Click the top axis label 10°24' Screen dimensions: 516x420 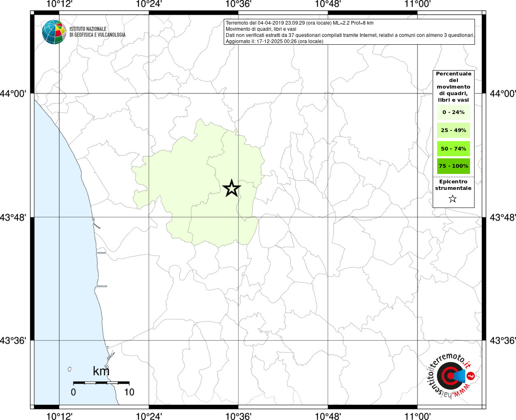(x=149, y=4)
